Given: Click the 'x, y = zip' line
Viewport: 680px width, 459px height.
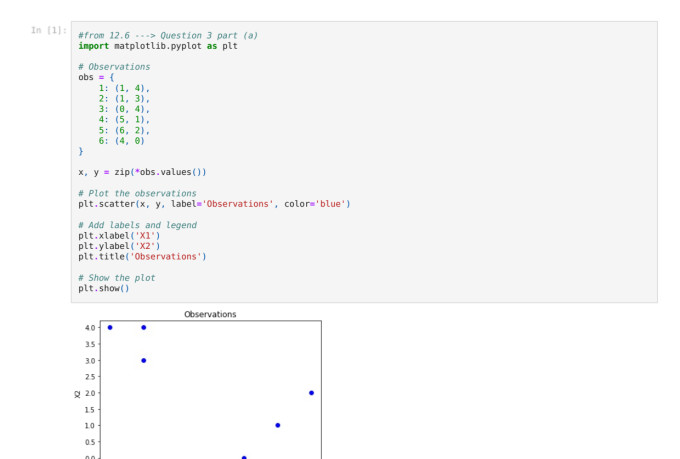Looking at the screenshot, I should click(x=142, y=172).
